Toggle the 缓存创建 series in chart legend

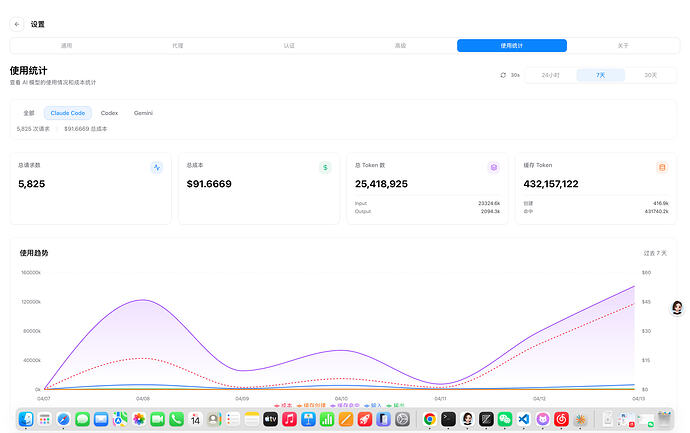pos(311,405)
